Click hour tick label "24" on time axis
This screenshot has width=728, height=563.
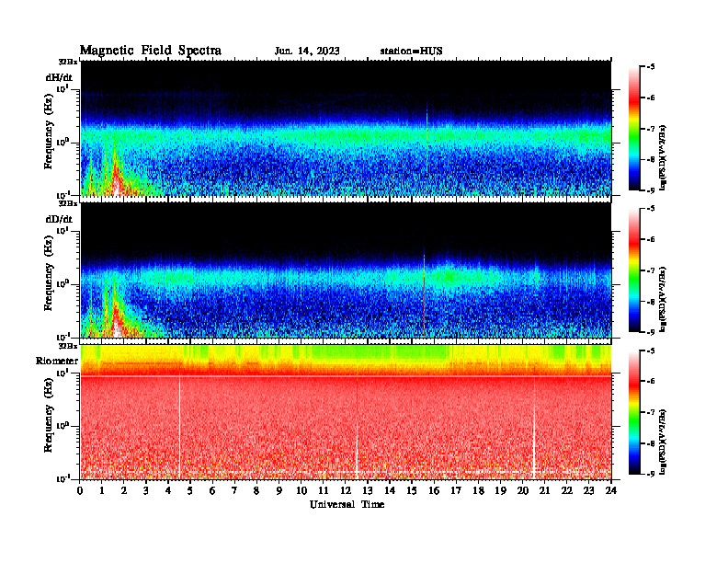pos(611,490)
